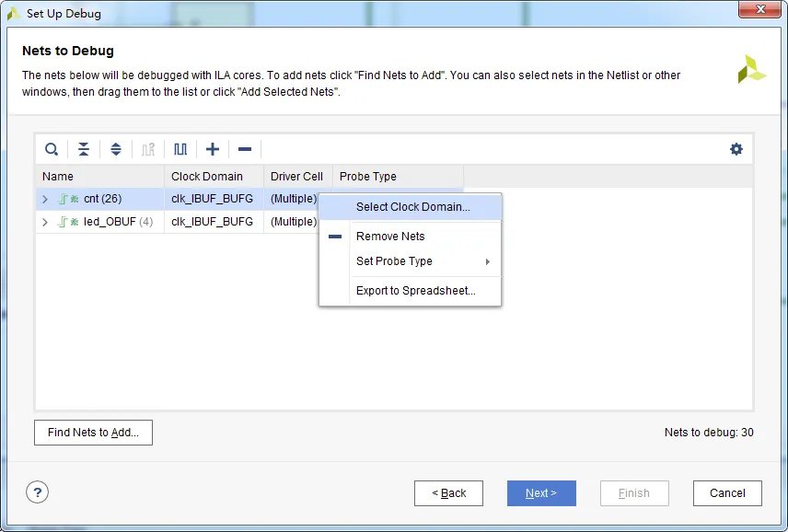The image size is (788, 532).
Task: Click the Nets to debug: 30 label
Action: (709, 433)
